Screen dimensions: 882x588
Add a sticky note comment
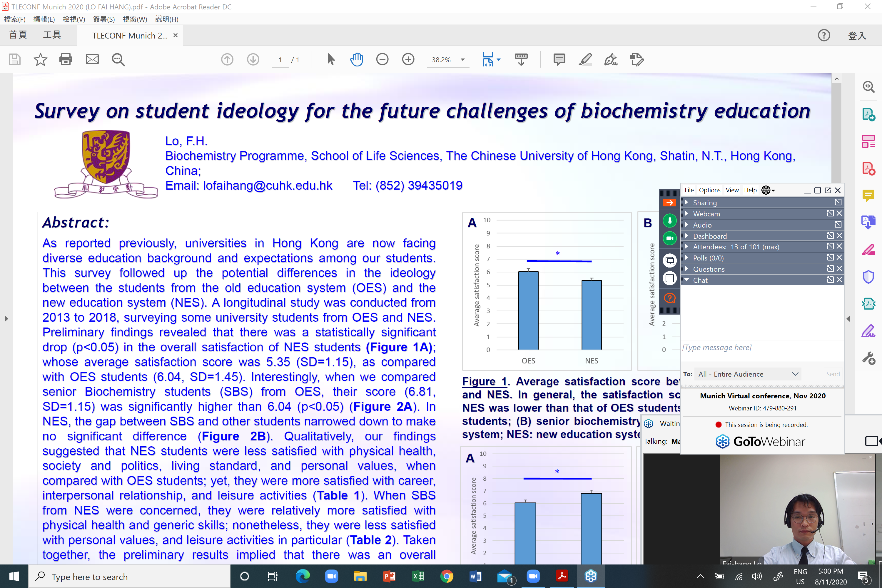coord(559,59)
